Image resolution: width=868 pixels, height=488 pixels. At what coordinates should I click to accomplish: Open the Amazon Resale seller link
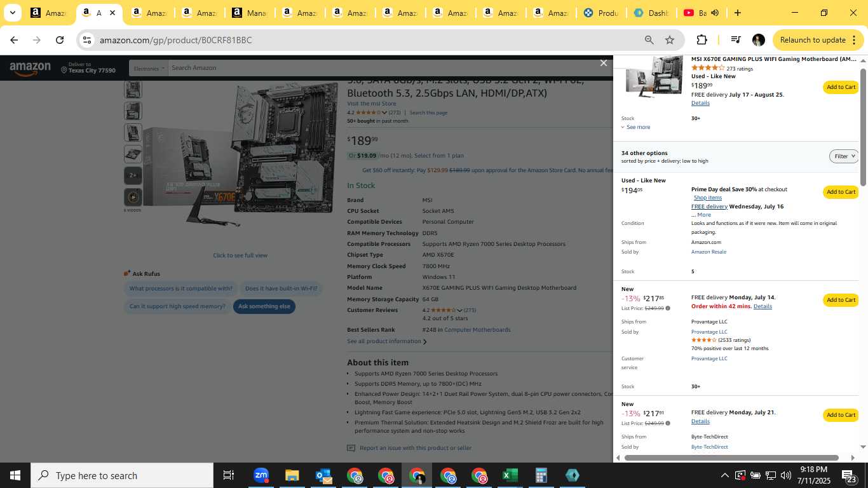[x=709, y=252]
